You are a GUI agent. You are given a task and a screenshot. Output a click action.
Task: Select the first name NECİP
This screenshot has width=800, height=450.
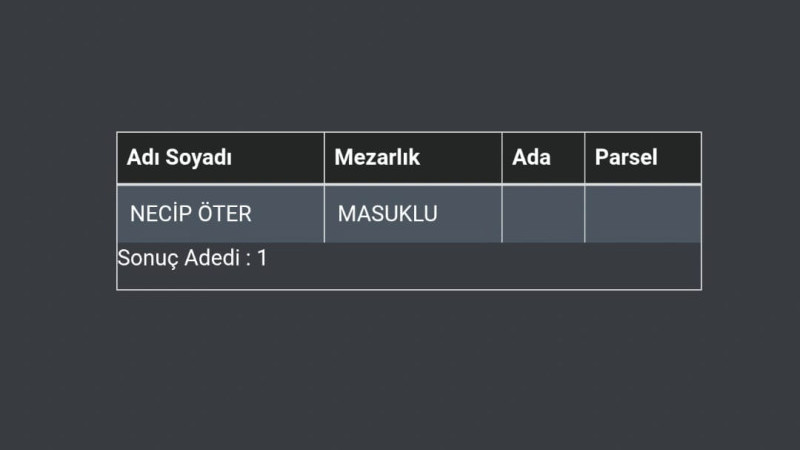tap(161, 213)
